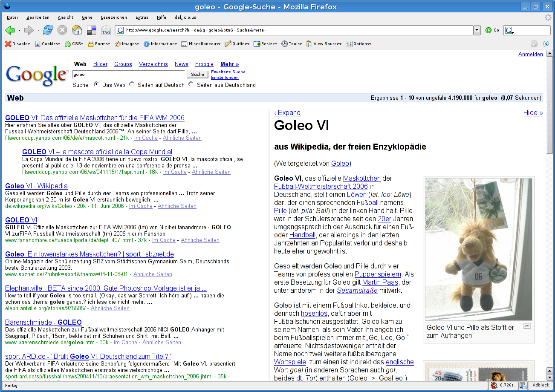Viewport: 555px width, 392px height.
Task: Open the Goleo VI plush toy photo
Action: pyautogui.click(x=479, y=249)
